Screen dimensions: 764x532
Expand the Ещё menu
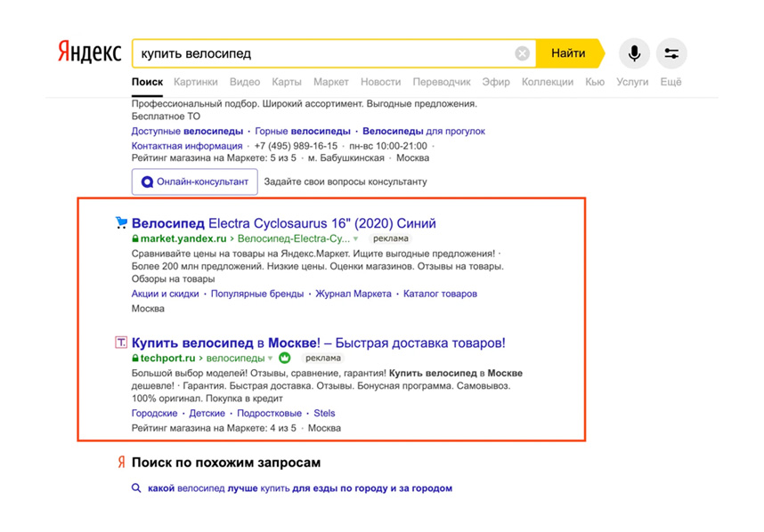[x=671, y=82]
